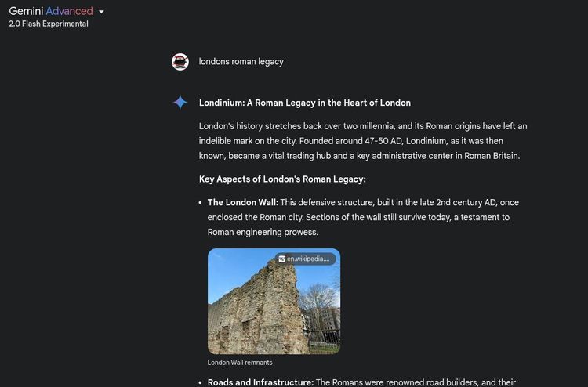Click the user profile avatar icon
Image resolution: width=588 pixels, height=387 pixels.
(x=180, y=61)
